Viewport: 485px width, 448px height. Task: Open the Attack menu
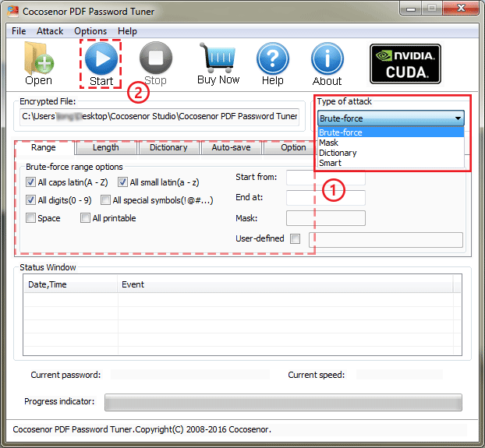[50, 31]
